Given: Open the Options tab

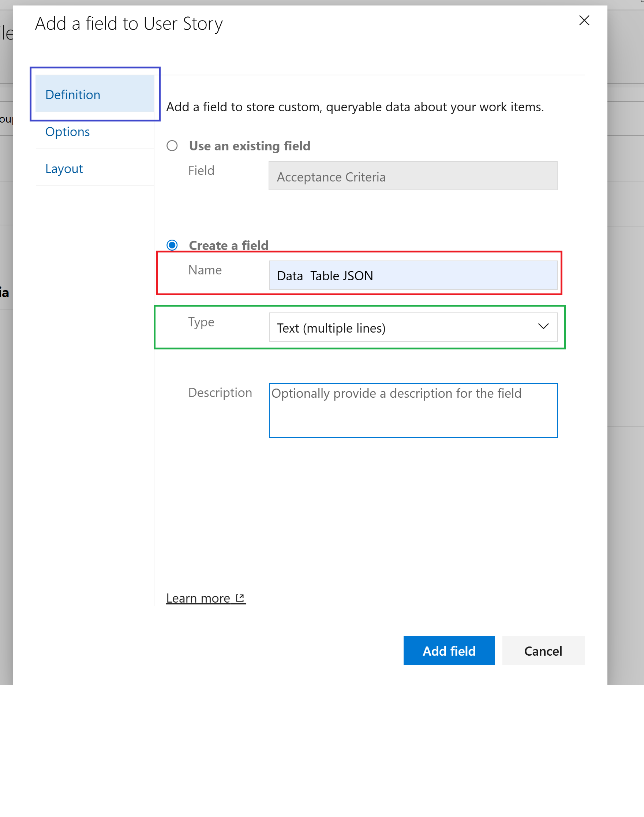Looking at the screenshot, I should click(x=67, y=132).
